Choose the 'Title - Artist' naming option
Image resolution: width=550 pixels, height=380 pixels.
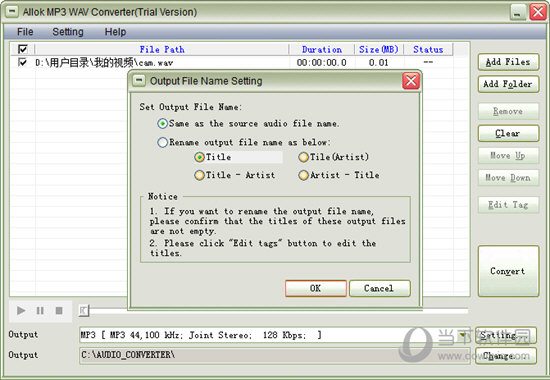(x=235, y=175)
